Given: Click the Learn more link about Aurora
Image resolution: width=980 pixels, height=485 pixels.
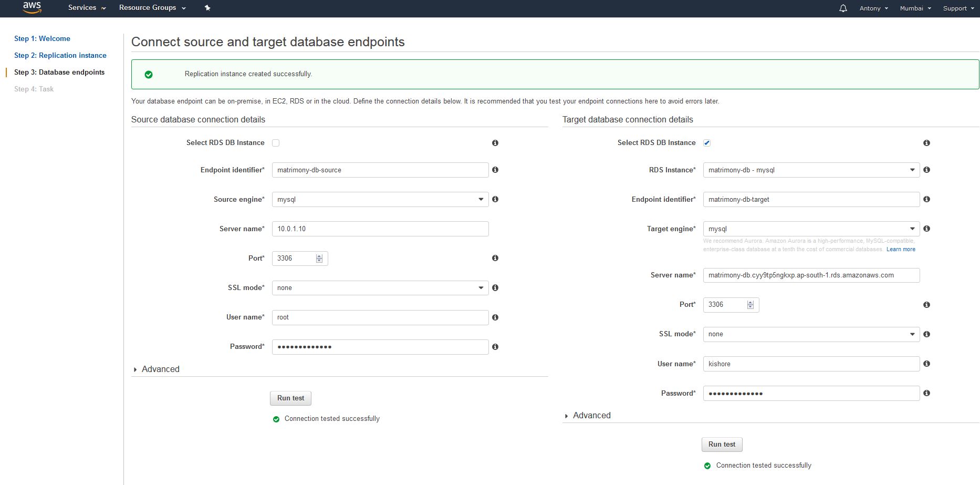Looking at the screenshot, I should (900, 249).
